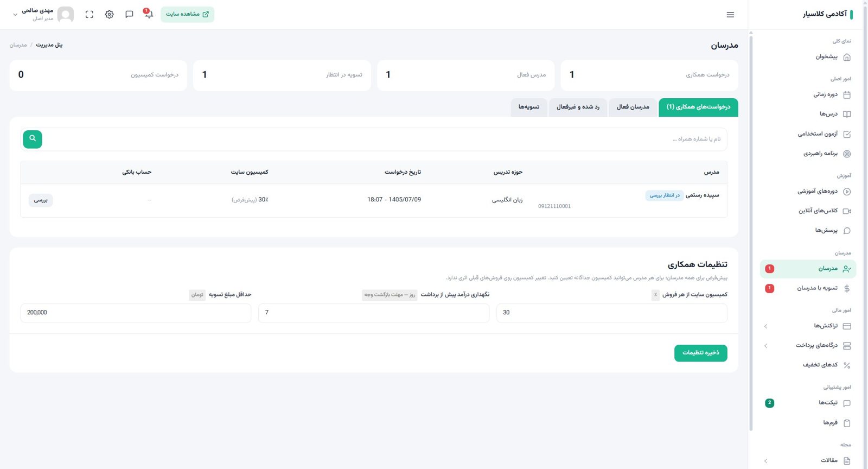Viewport: 868px width, 469px height.
Task: Open the user profile dropdown arrow
Action: tap(15, 15)
